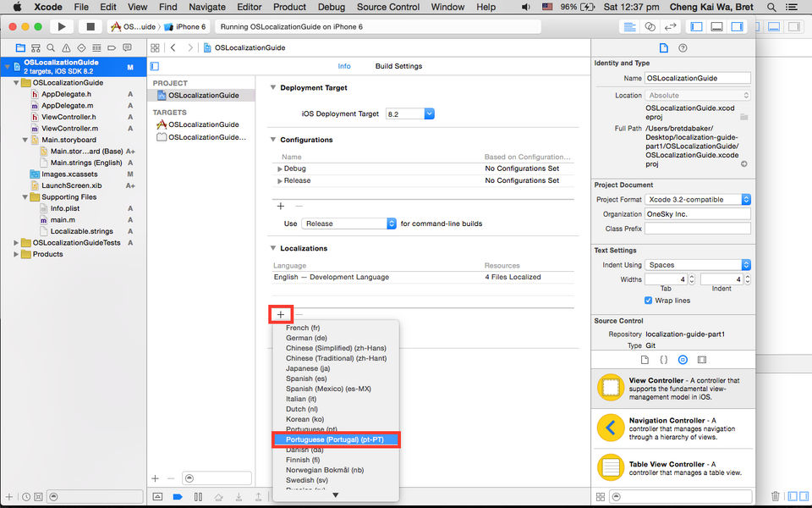Collapse the Localizations section

273,248
